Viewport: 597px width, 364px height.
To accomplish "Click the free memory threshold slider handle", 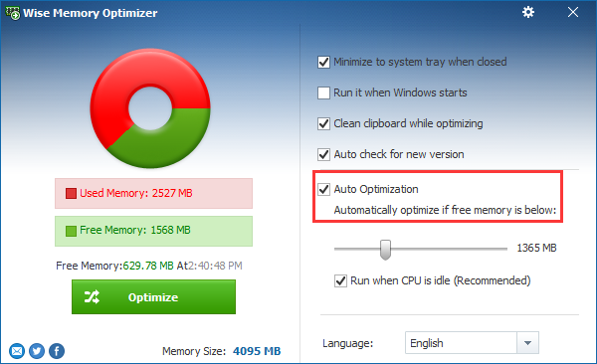I will click(x=385, y=250).
